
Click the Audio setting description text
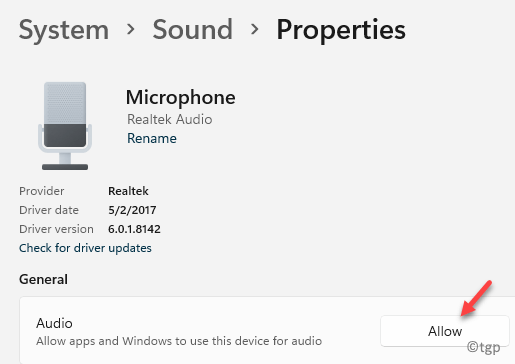[179, 341]
